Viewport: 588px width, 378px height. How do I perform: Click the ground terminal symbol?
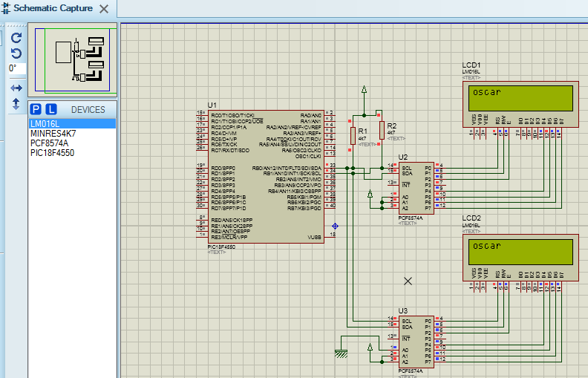tap(341, 353)
